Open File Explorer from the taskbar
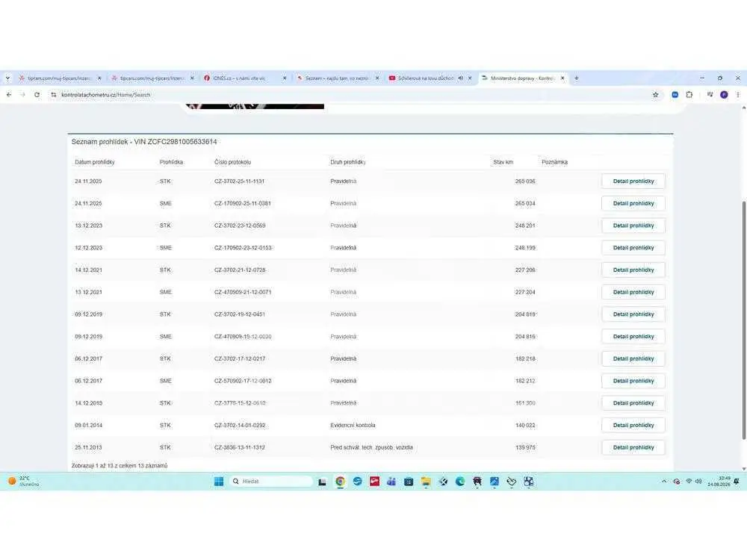The width and height of the screenshot is (747, 560). 426,482
